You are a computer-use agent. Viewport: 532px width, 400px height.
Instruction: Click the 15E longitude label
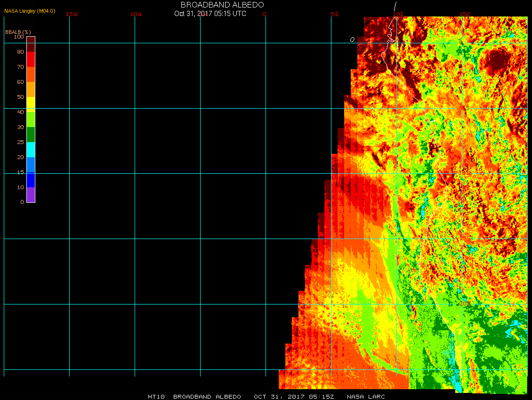(x=465, y=14)
